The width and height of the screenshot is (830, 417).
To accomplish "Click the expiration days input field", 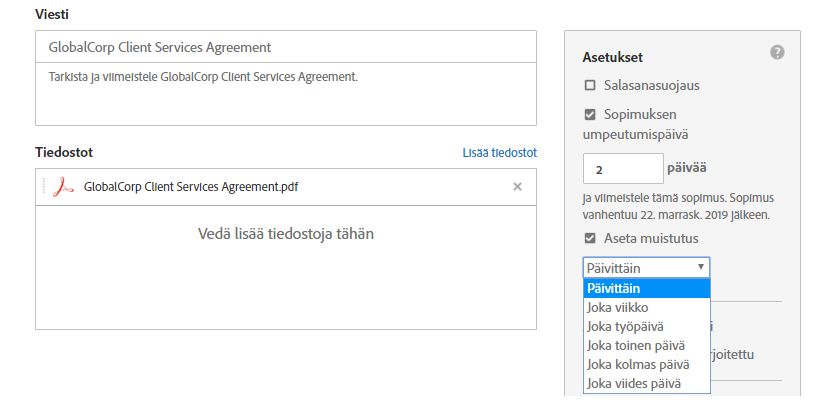I will point(623,169).
